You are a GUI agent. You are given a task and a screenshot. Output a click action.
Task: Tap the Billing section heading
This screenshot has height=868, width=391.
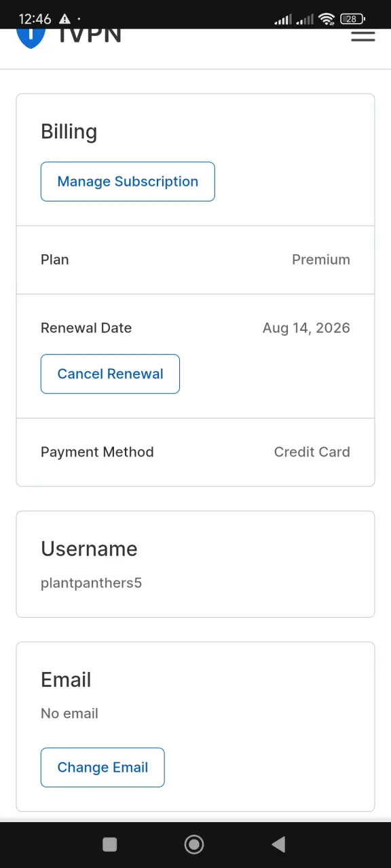click(x=69, y=132)
